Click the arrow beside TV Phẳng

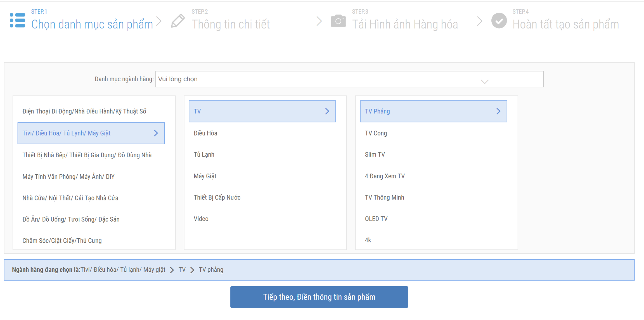[498, 111]
